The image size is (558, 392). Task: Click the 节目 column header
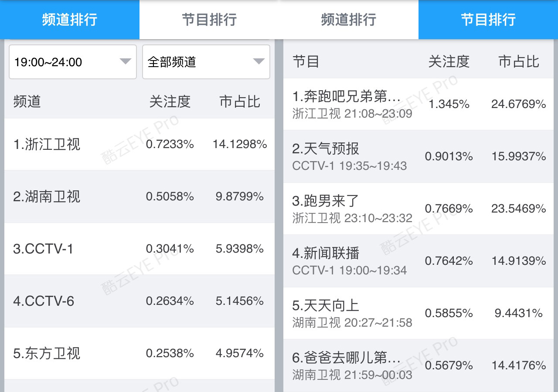pyautogui.click(x=306, y=61)
